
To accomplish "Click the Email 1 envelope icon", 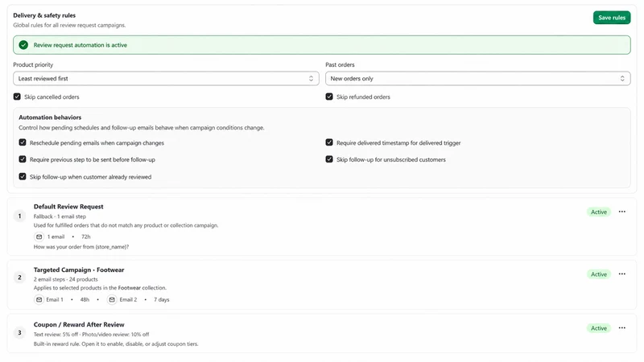I will (39, 299).
